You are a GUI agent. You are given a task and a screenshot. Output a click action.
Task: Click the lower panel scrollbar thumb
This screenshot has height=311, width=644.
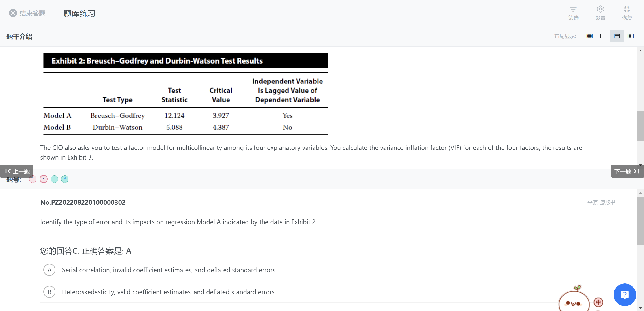[x=640, y=221]
